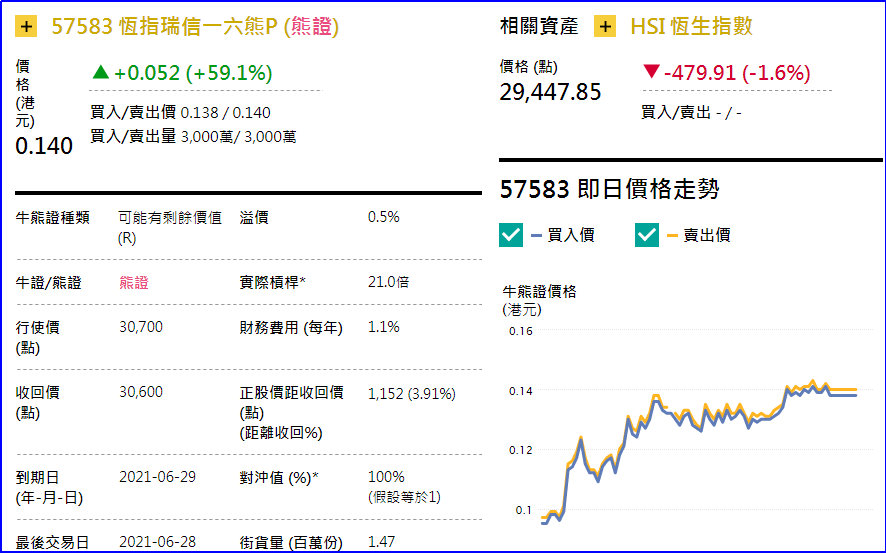Click the 0.16 y-axis label on chart
The image size is (886, 553).
(x=520, y=331)
